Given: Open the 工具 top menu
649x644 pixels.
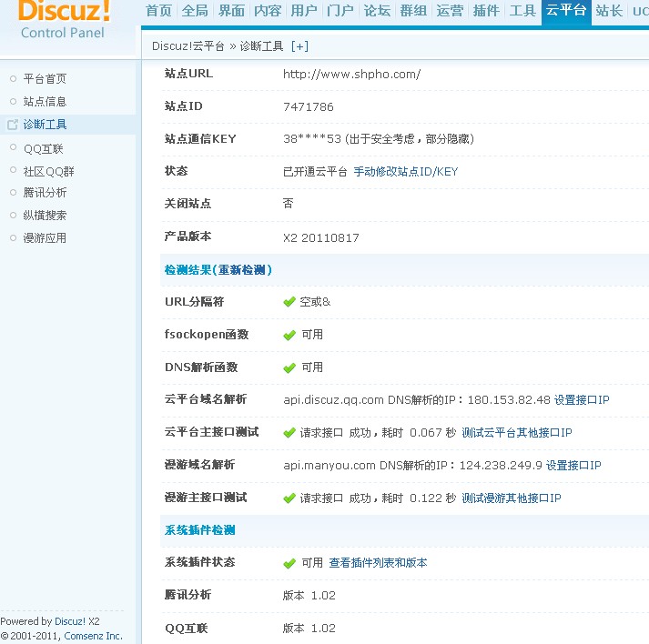Looking at the screenshot, I should click(522, 10).
